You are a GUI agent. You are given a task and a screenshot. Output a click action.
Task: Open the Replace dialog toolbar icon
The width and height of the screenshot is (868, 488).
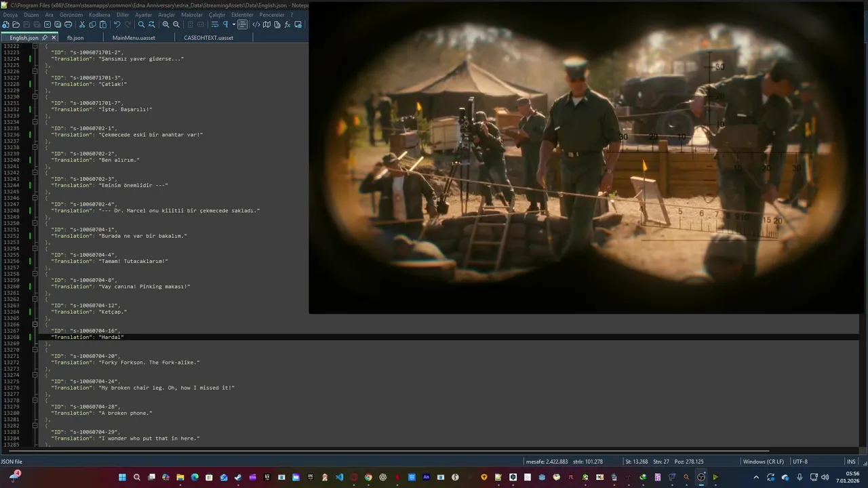[152, 24]
